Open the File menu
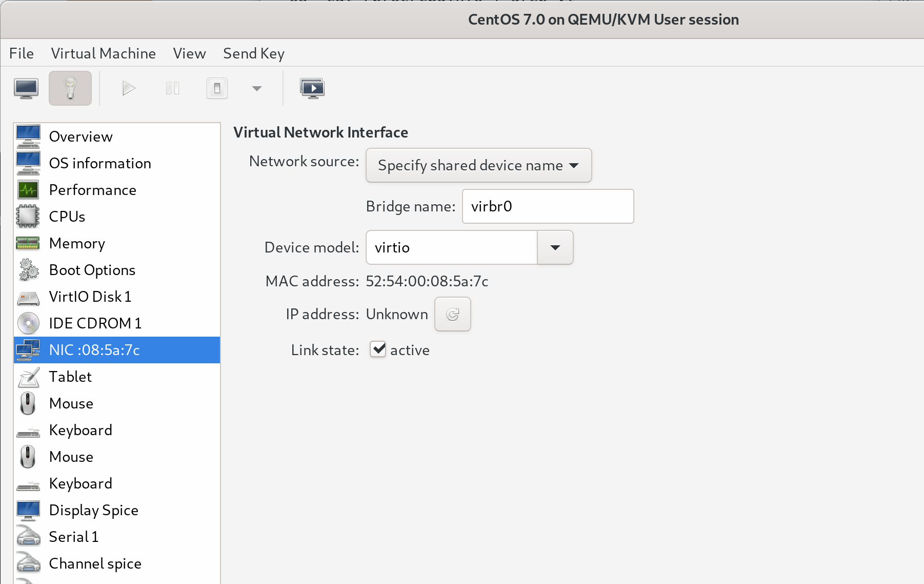This screenshot has height=584, width=924. (x=22, y=53)
